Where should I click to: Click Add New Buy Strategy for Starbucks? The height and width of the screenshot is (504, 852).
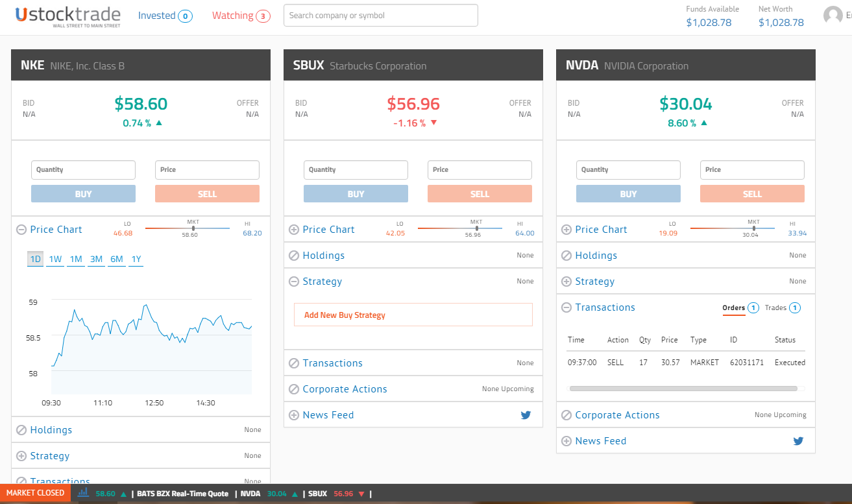coord(345,315)
